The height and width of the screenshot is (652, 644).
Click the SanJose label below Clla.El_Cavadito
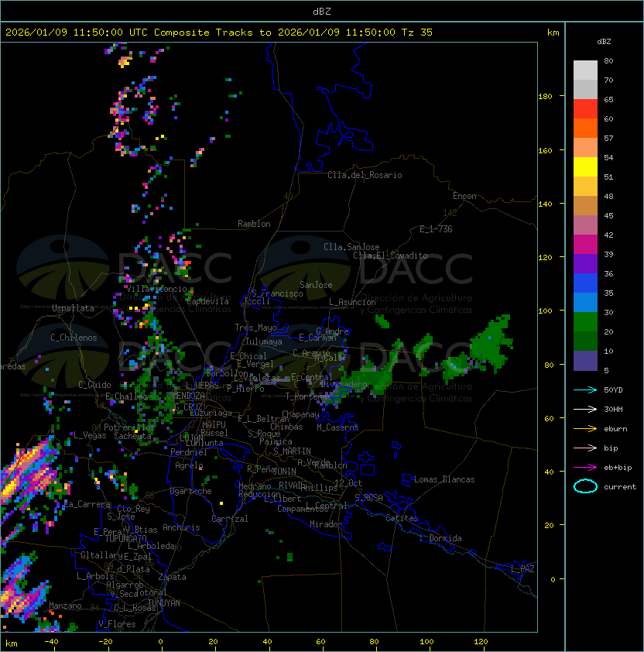click(x=316, y=285)
